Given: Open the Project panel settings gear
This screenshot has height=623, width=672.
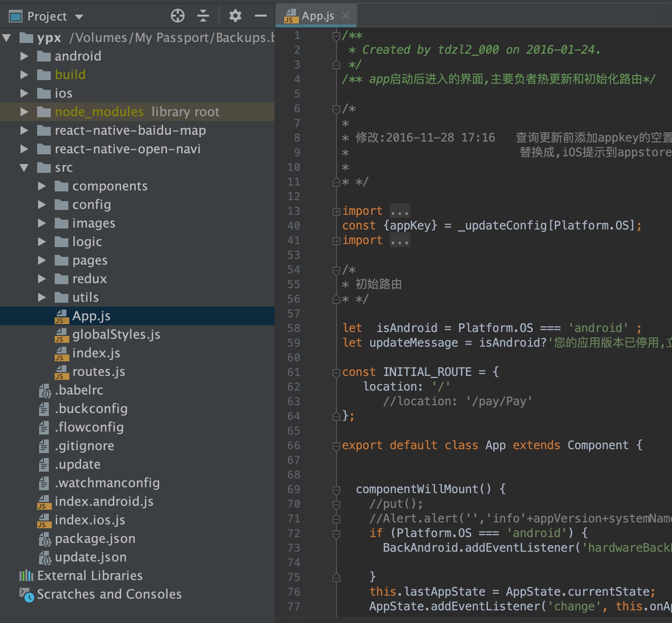Looking at the screenshot, I should pyautogui.click(x=235, y=16).
